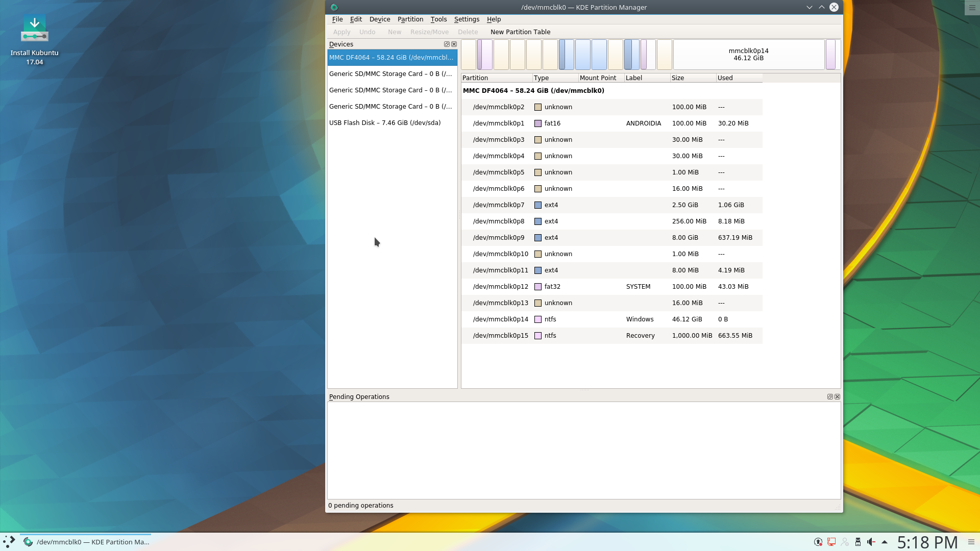Click the 1.06 GiB used value
Image resolution: width=980 pixels, height=551 pixels.
pos(731,205)
